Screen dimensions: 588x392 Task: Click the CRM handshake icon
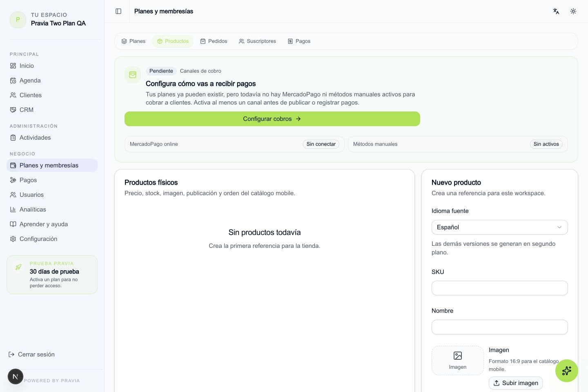click(x=13, y=110)
